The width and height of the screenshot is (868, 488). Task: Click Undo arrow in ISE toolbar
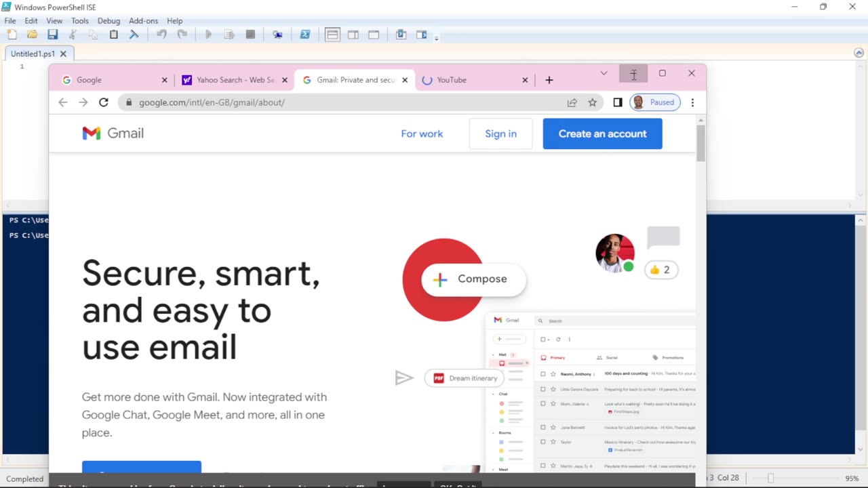pos(161,35)
